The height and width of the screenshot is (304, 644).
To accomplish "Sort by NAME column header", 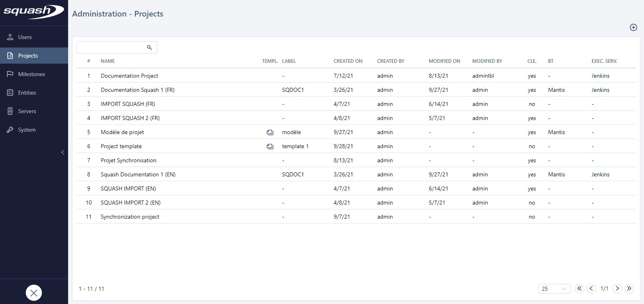I will tap(108, 61).
